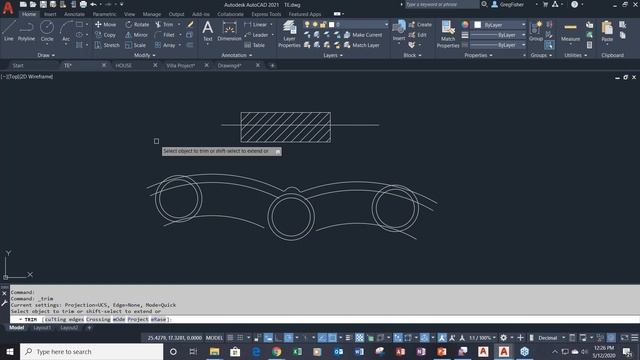Viewport: 640px width, 360px height.
Task: Click the Leader tool
Action: point(256,35)
